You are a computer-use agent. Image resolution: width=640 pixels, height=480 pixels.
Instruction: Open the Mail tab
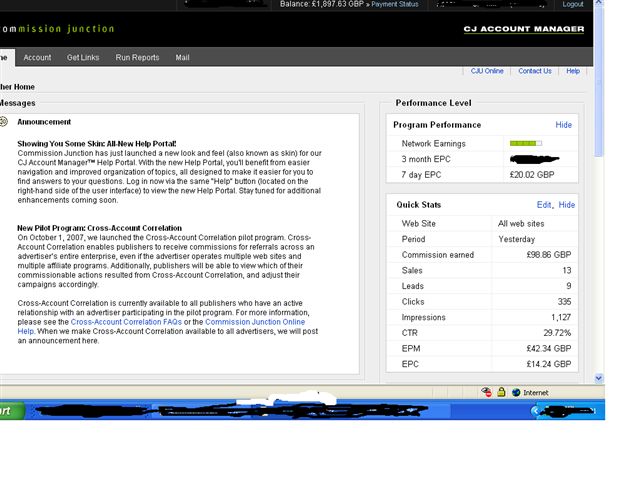(182, 58)
